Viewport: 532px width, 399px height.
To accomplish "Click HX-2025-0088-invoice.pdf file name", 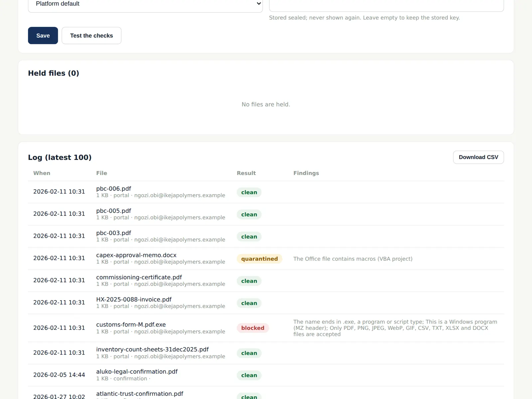I will click(x=134, y=299).
